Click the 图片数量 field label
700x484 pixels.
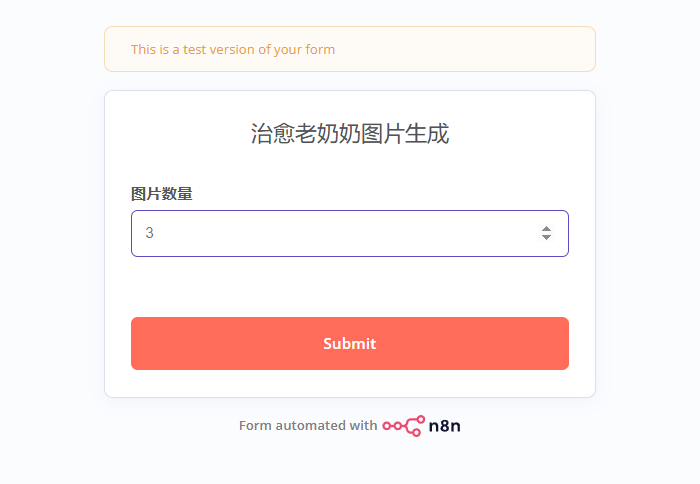(162, 193)
